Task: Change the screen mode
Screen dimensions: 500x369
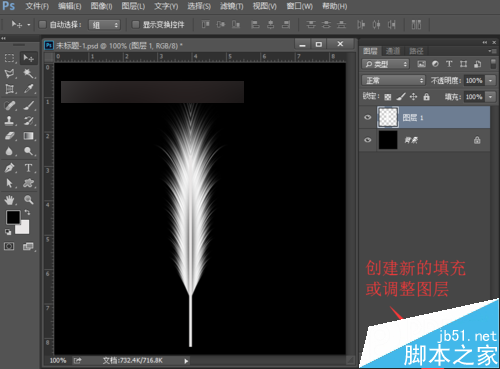Action: [28, 246]
